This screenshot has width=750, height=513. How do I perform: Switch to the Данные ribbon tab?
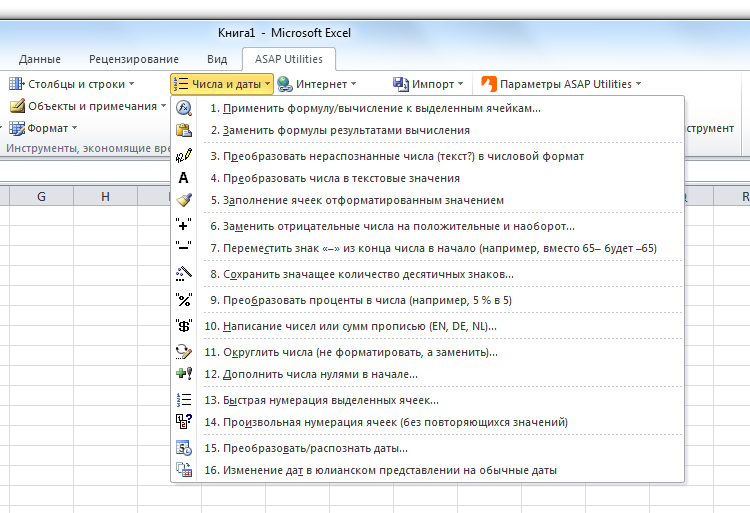pos(40,59)
